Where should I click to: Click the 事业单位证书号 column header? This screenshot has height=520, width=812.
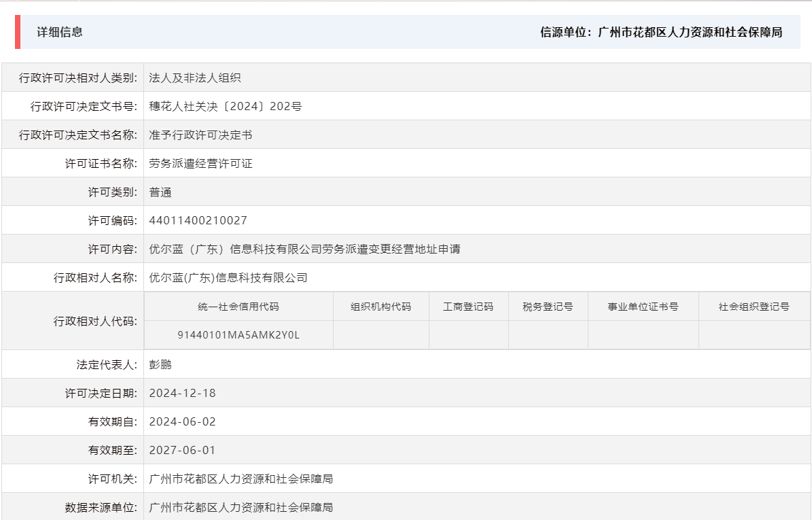pyautogui.click(x=643, y=306)
